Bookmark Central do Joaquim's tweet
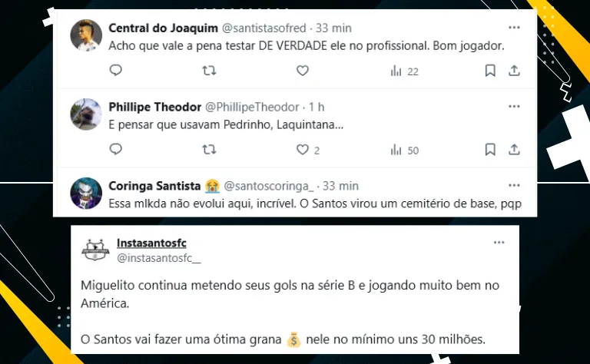The height and width of the screenshot is (364, 590). [490, 71]
